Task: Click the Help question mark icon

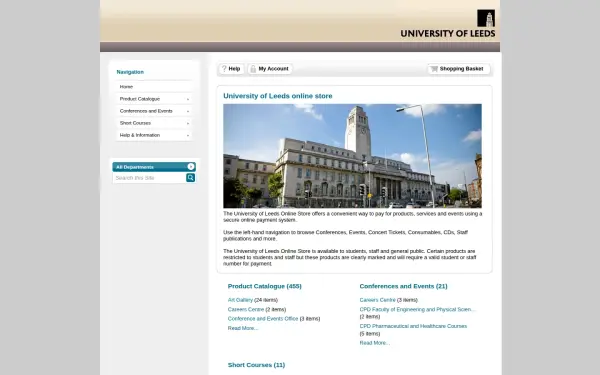Action: tap(224, 69)
